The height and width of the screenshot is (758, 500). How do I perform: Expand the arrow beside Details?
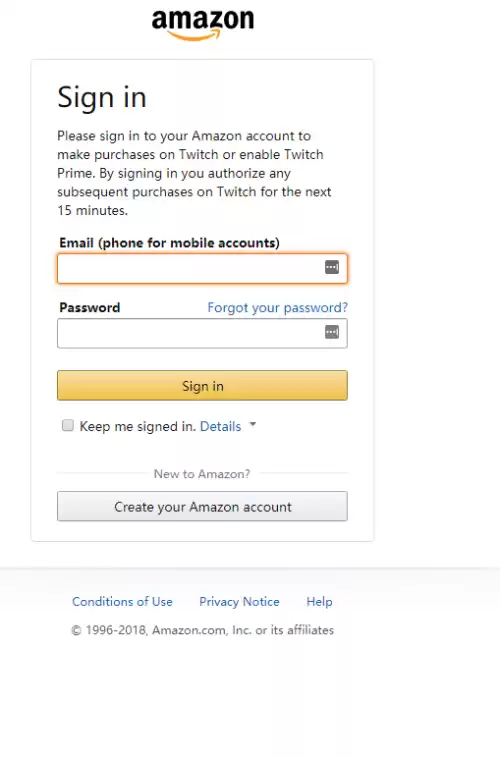tap(252, 424)
